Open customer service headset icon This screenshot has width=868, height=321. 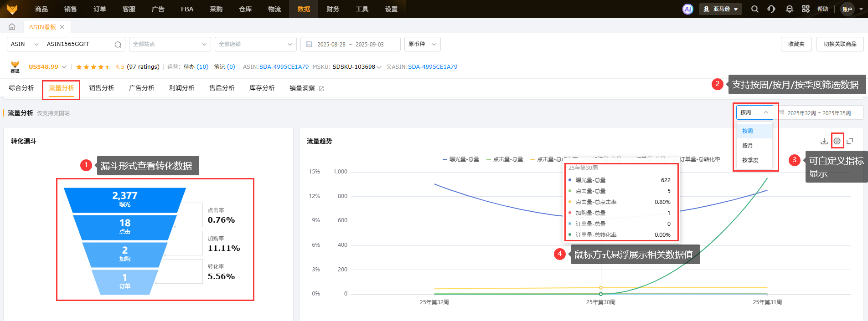point(771,9)
